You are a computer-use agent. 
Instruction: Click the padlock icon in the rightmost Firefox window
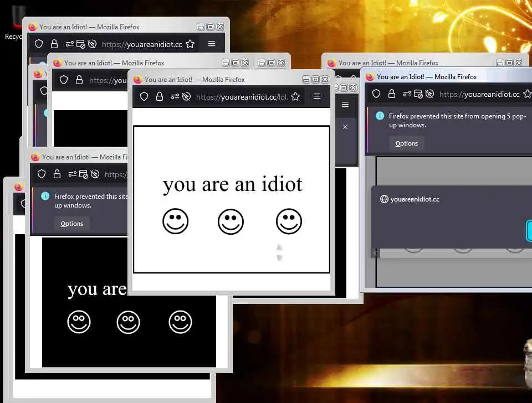[392, 94]
